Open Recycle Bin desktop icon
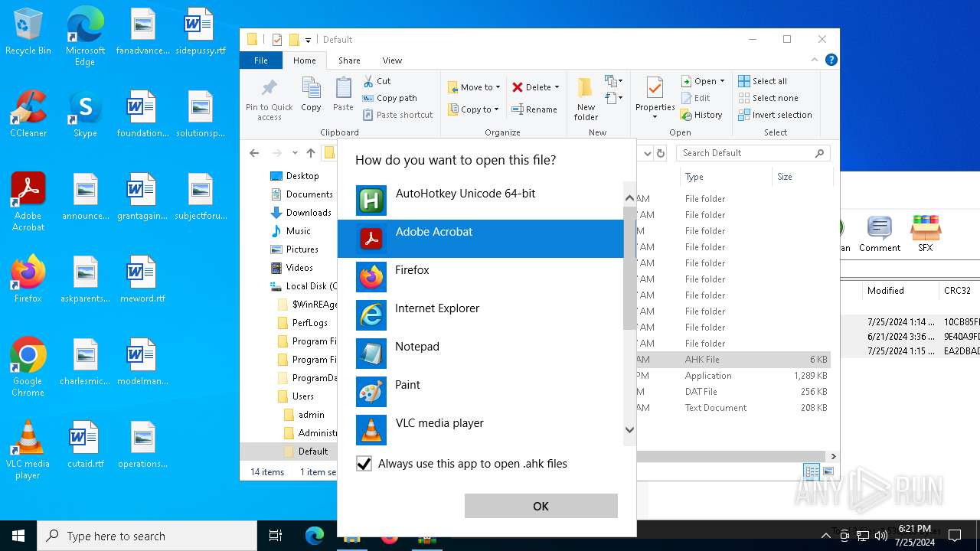Image resolution: width=980 pixels, height=551 pixels. (x=28, y=31)
